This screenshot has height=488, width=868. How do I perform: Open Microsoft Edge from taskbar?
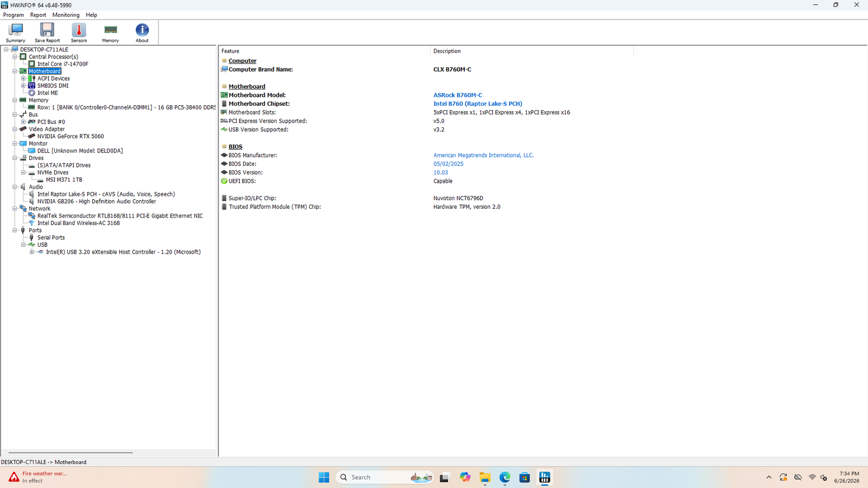(x=505, y=477)
